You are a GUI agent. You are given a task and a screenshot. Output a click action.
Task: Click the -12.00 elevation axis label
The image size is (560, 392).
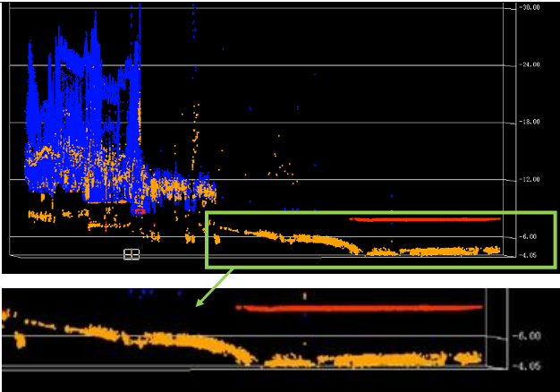point(530,179)
